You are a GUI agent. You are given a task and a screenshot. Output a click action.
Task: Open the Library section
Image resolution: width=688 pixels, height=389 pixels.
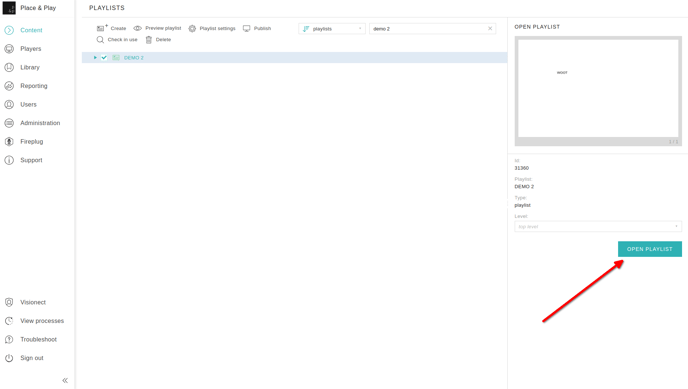[x=30, y=67]
